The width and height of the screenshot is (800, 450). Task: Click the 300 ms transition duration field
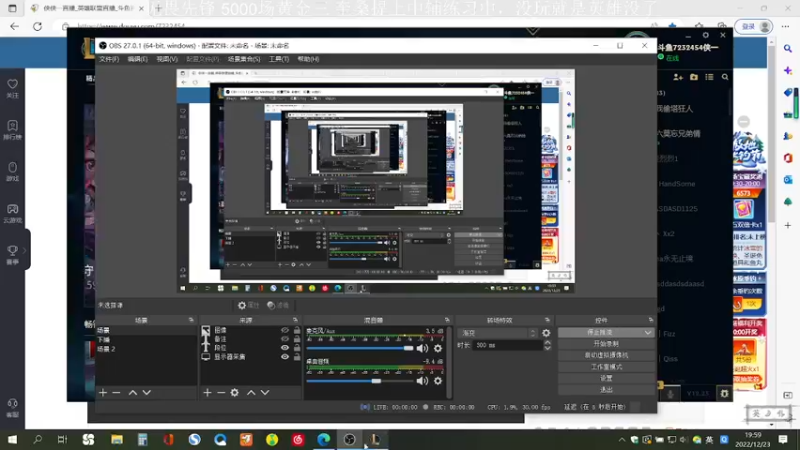tap(508, 345)
